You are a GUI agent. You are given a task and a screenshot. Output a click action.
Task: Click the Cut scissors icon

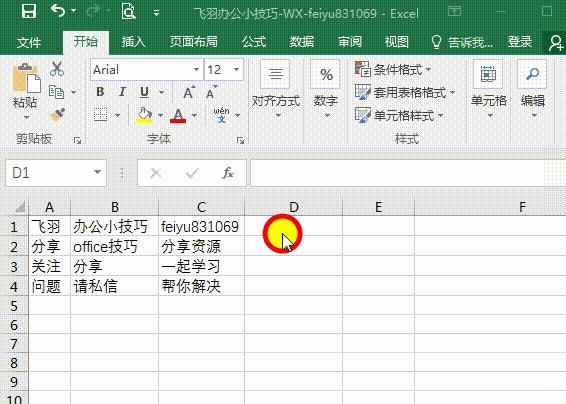tap(57, 69)
